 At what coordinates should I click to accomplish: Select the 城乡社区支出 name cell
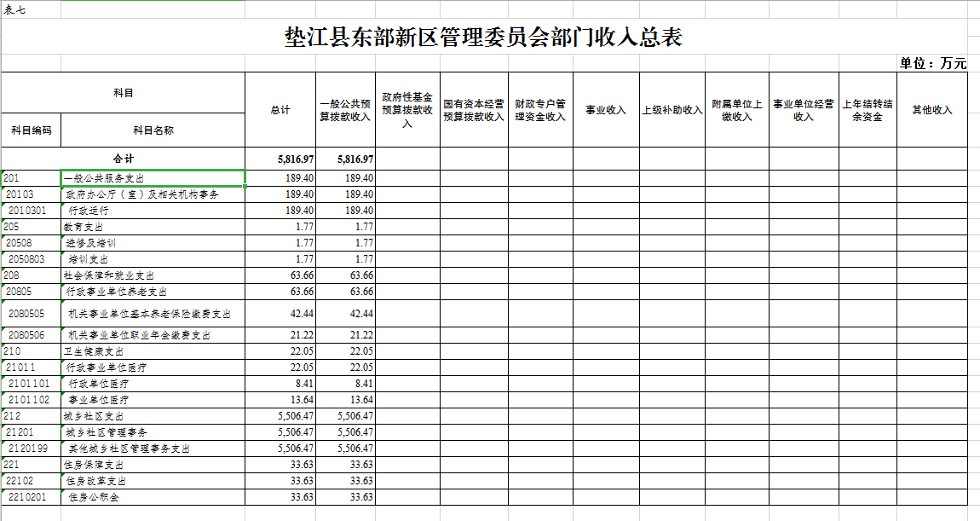[x=153, y=417]
